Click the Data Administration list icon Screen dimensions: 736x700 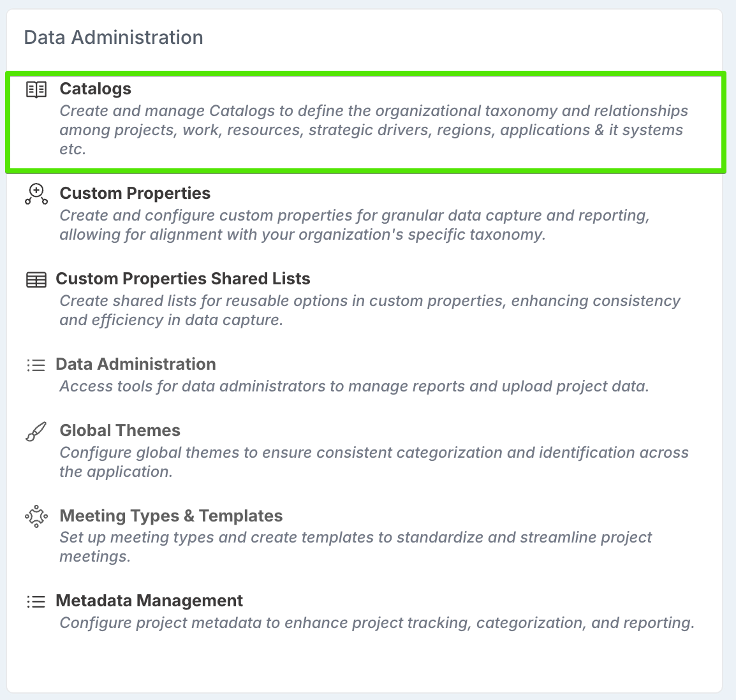click(x=36, y=365)
